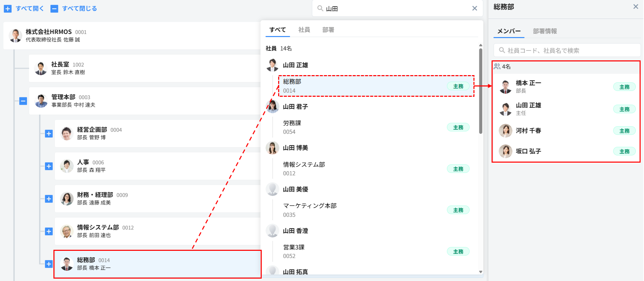
Task: Focus the 社員コード、社員名で検索 field
Action: [x=567, y=50]
